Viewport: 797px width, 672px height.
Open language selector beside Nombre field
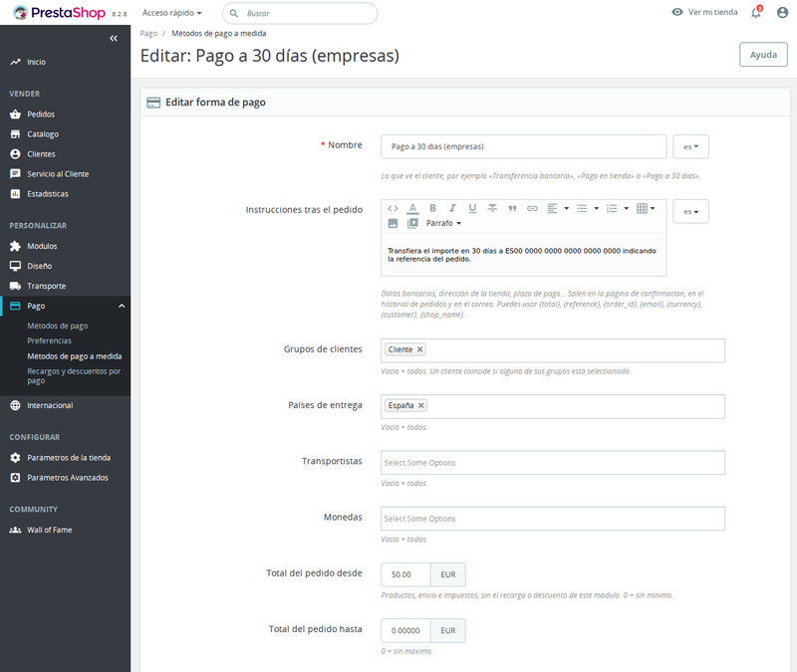click(690, 146)
